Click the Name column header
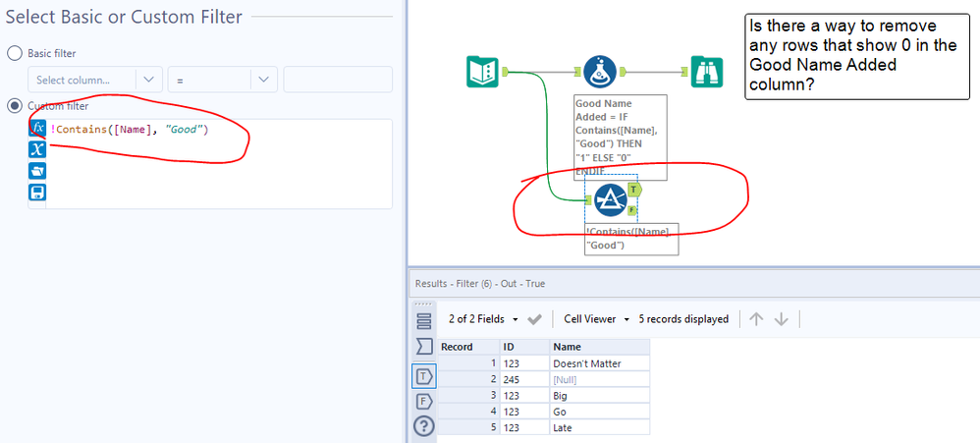Viewport: 980px width, 443px height. [600, 347]
